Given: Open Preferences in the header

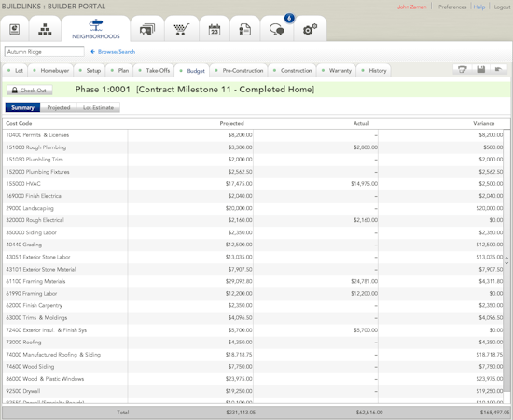Looking at the screenshot, I should click(x=452, y=7).
